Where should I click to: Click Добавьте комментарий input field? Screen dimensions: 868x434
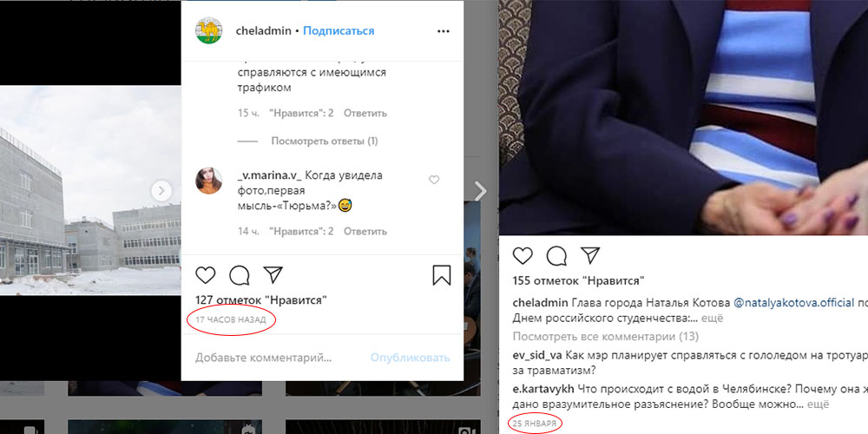click(264, 358)
